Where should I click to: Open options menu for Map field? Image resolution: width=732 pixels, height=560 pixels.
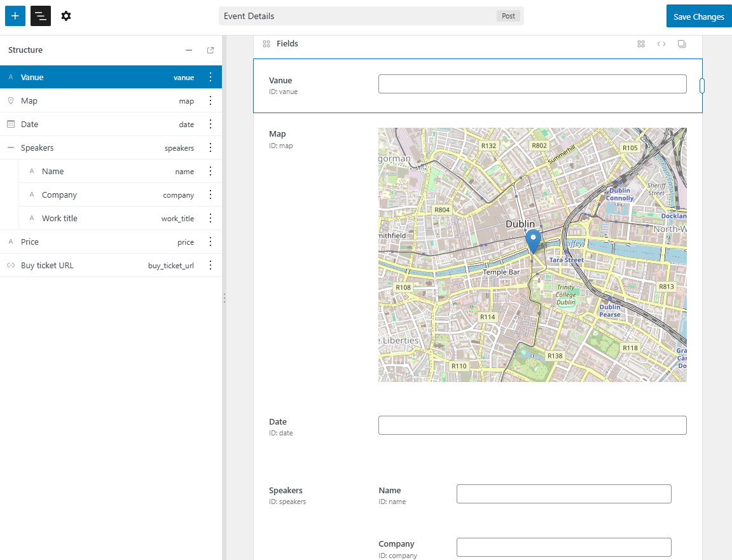click(211, 100)
